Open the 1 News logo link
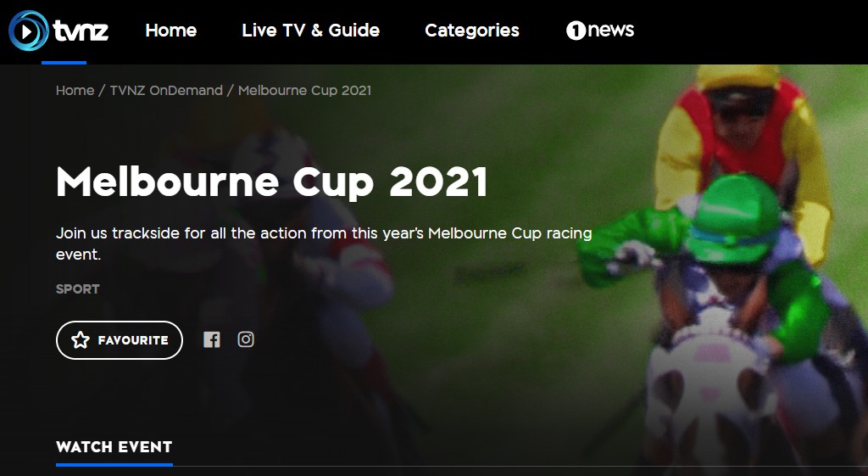 (599, 30)
